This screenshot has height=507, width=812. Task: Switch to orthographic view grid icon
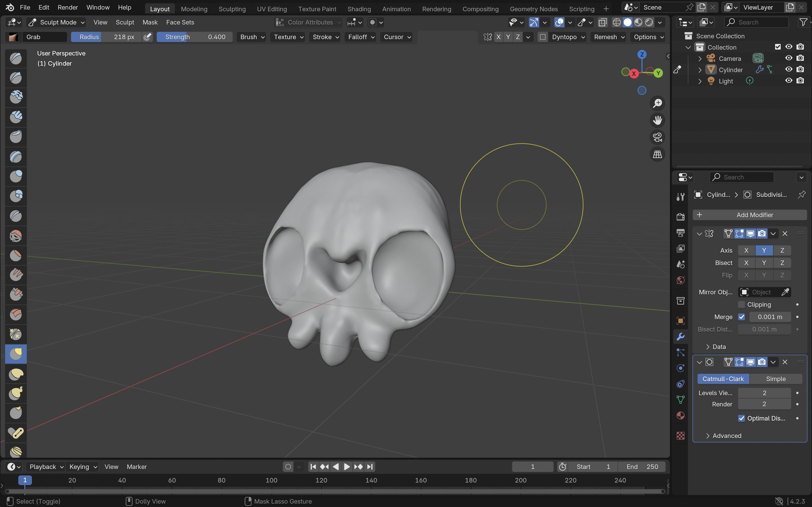(x=657, y=154)
